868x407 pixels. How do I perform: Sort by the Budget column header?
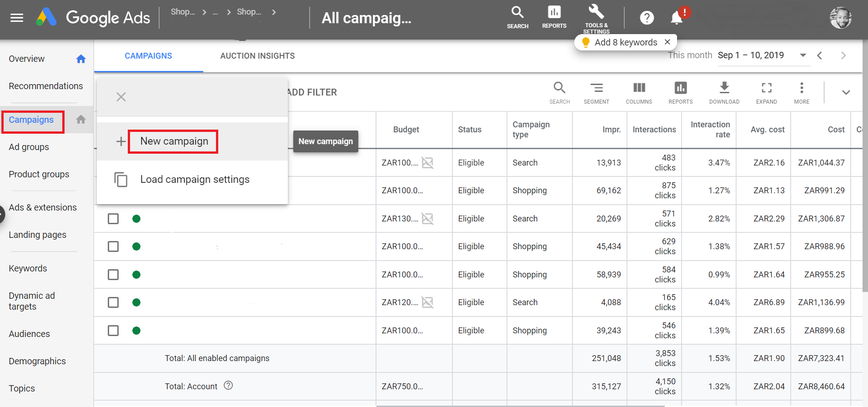[406, 130]
